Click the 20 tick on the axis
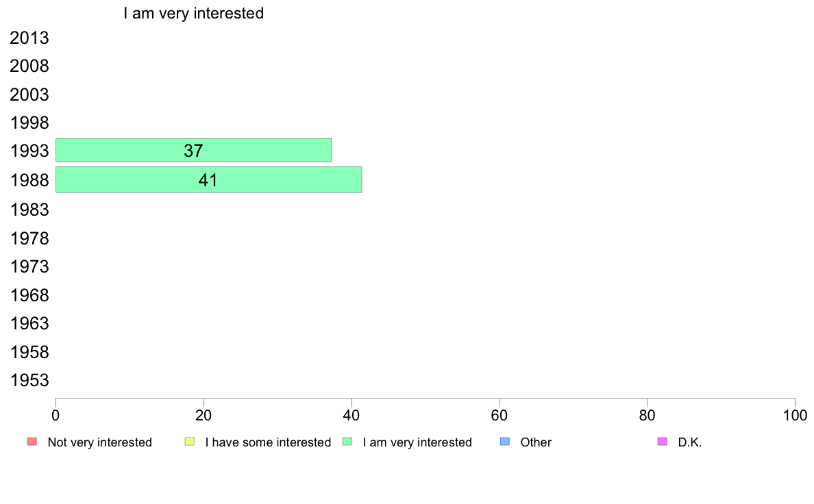This screenshot has width=814, height=504. 203,416
